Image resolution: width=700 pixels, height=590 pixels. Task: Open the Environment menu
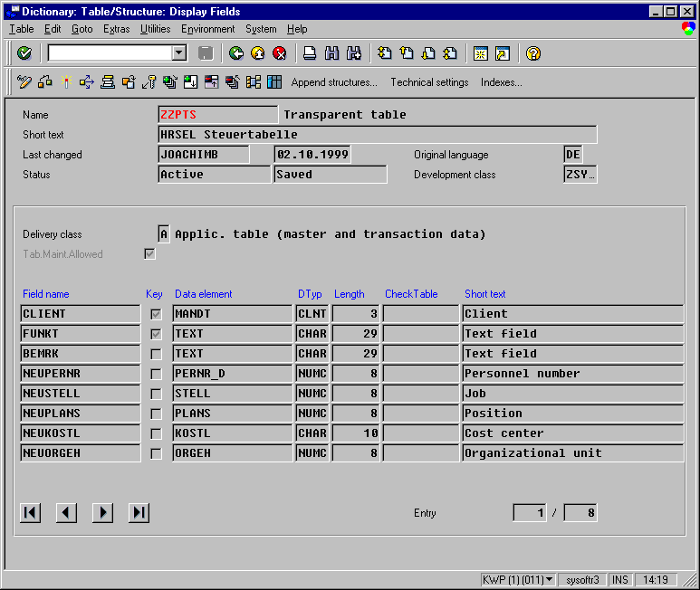(207, 29)
